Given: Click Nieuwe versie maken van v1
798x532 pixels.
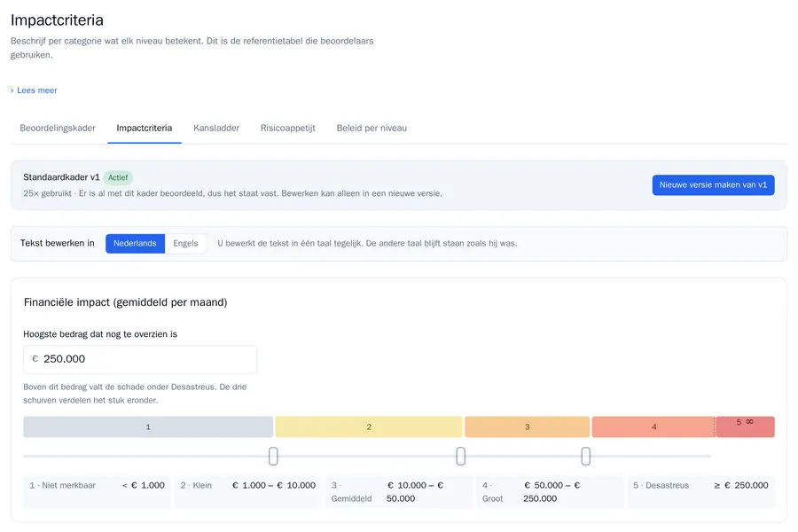Looking at the screenshot, I should [713, 184].
